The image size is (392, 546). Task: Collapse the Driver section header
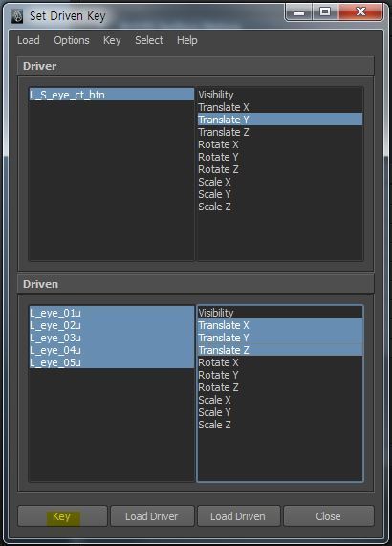tap(196, 66)
